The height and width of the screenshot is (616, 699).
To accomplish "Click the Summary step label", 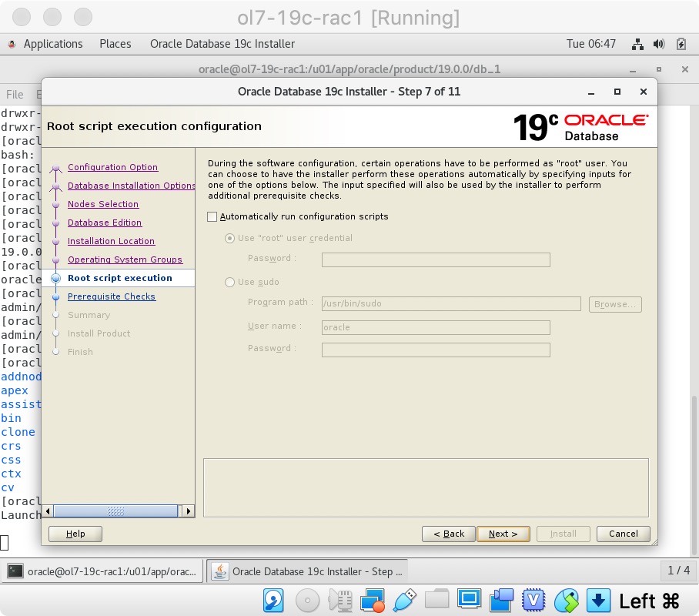I will [89, 315].
